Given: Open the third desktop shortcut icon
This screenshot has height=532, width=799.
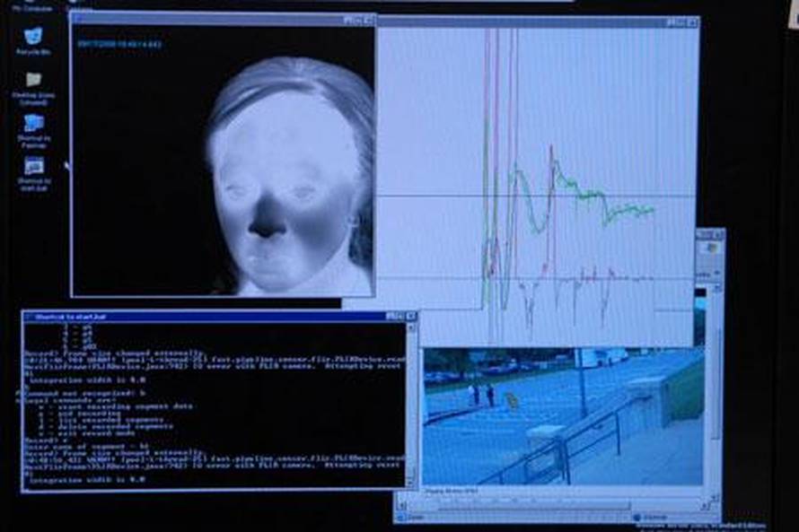Looking at the screenshot, I should 33,124.
